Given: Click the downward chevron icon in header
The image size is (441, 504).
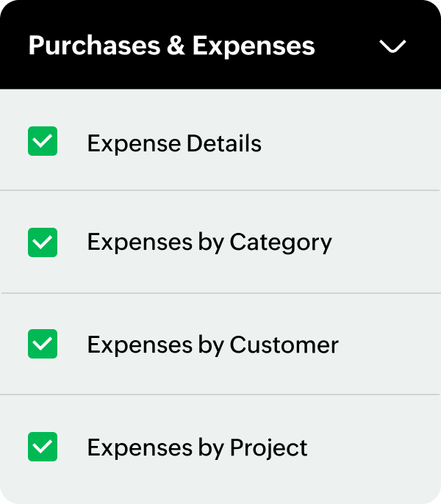Looking at the screenshot, I should tap(392, 46).
